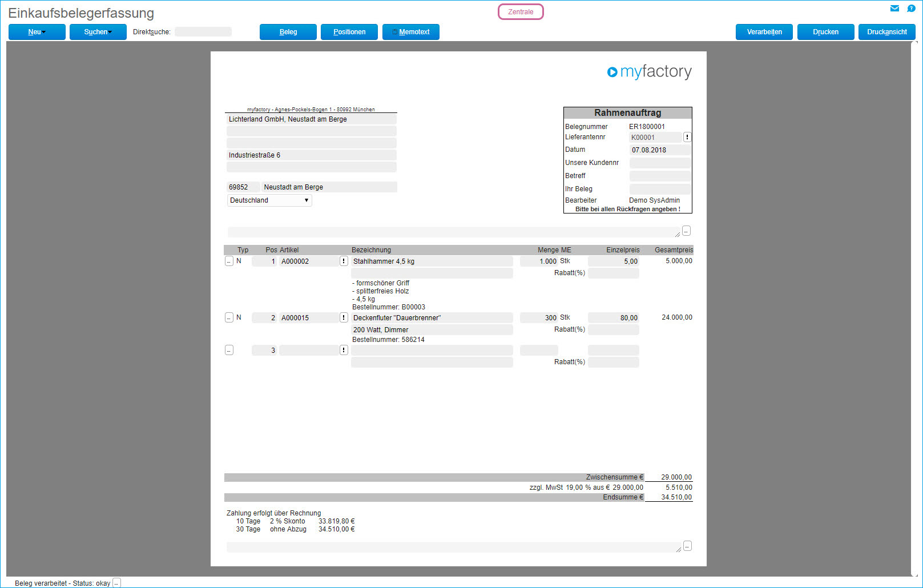Open the help question mark icon
The height and width of the screenshot is (588, 923).
pyautogui.click(x=911, y=9)
